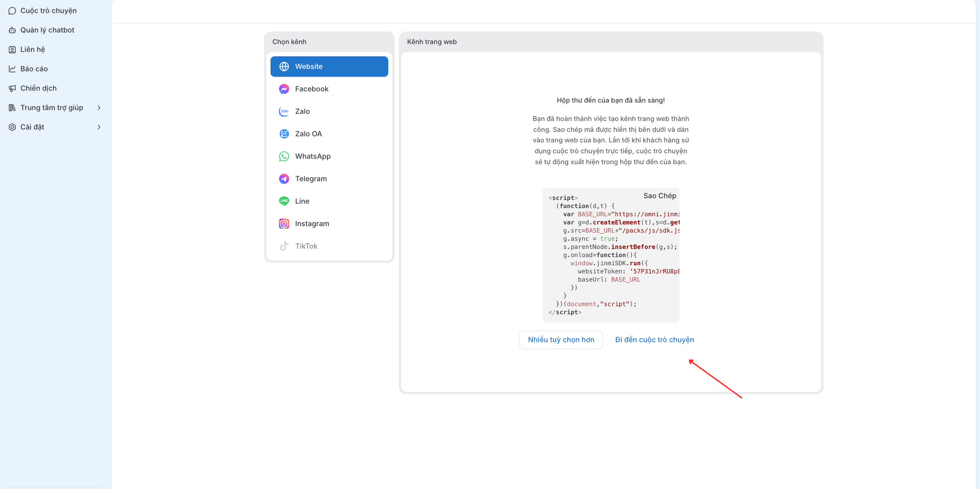Screen dimensions: 980x489
Task: Select the Facebook channel
Action: click(x=329, y=89)
